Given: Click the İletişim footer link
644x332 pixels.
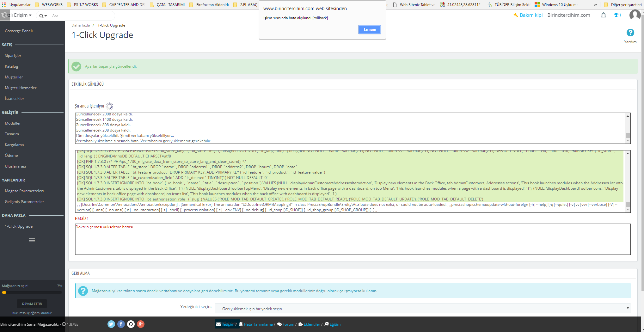Looking at the screenshot, I should click(x=225, y=324).
